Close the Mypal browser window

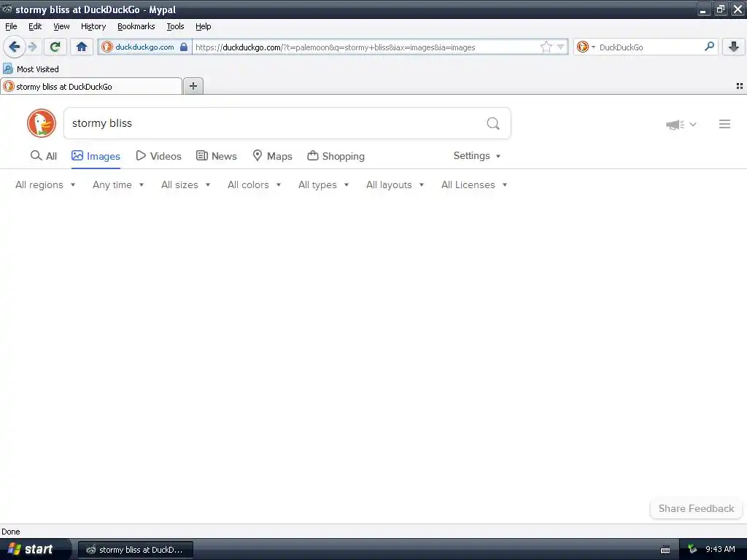[x=738, y=9]
